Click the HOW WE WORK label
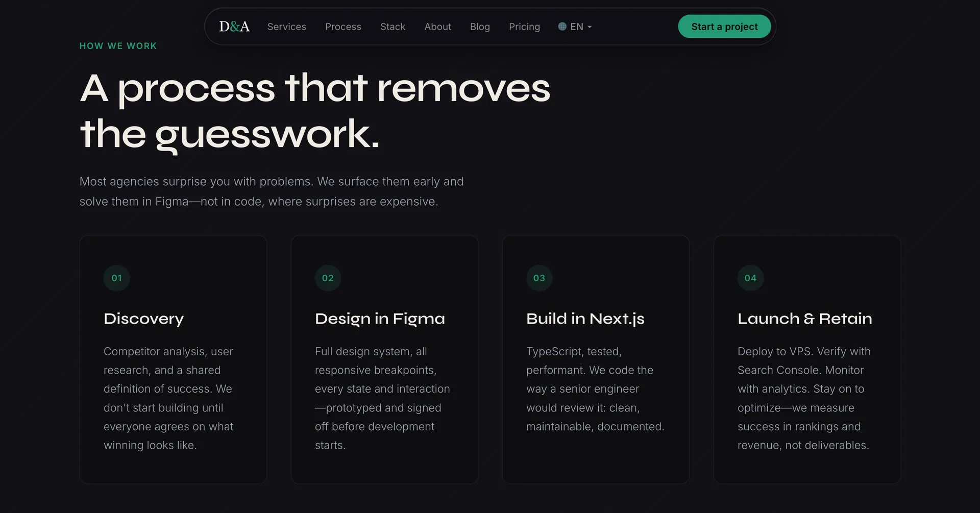The image size is (980, 513). (118, 46)
